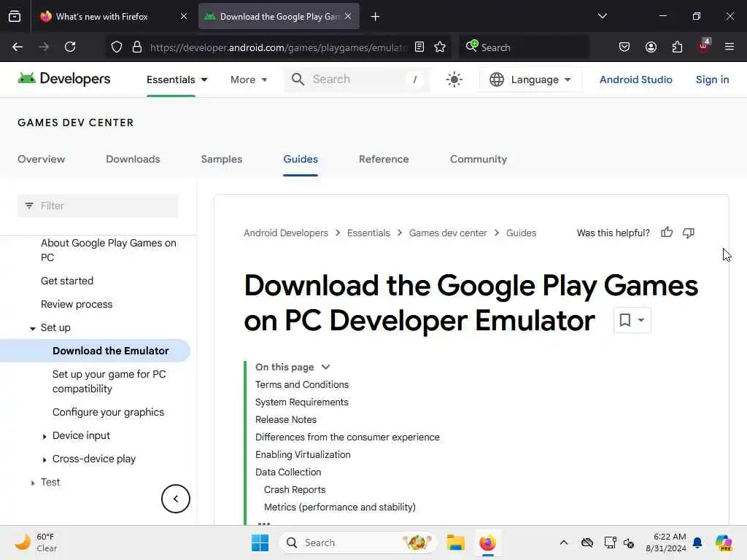Click the site security padlock icon

[137, 47]
